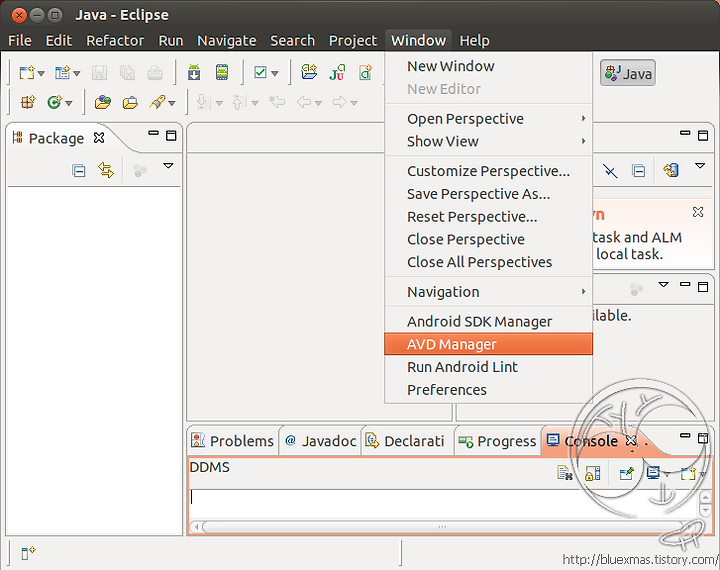This screenshot has height=570, width=720.
Task: Click New Android Project wizard icon
Action: (309, 72)
